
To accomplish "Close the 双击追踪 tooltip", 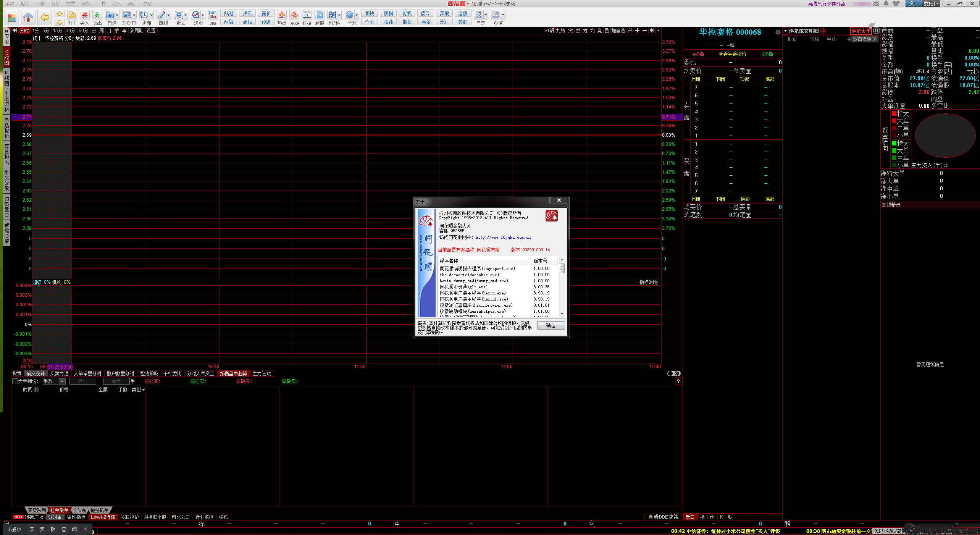I will (x=875, y=39).
